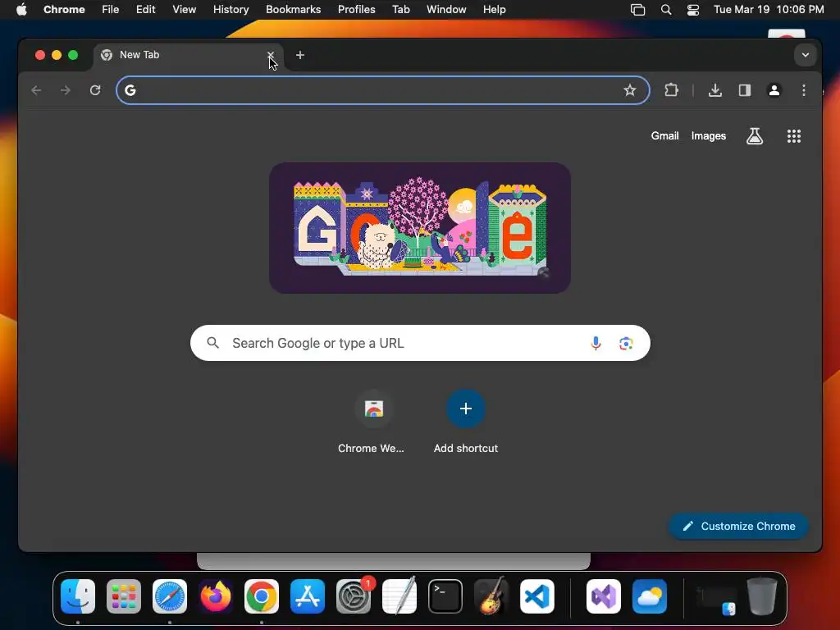
Task: Toggle the Chrome side panel
Action: 745,90
